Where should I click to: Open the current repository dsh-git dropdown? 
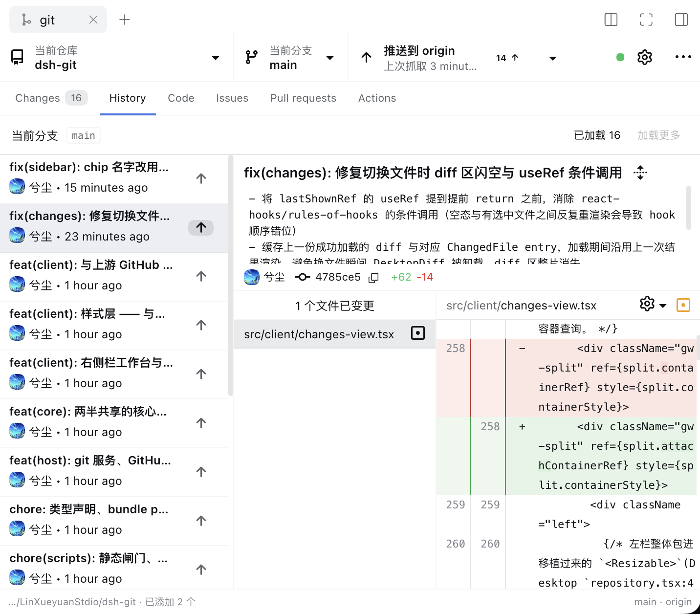pos(116,58)
